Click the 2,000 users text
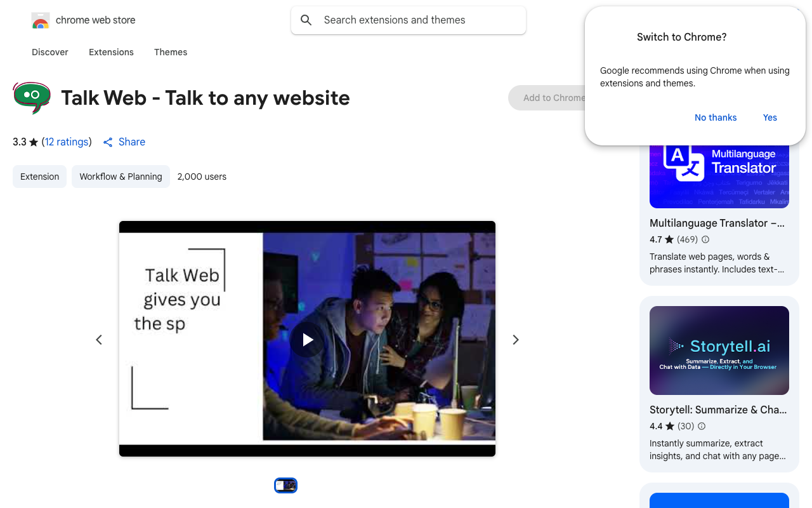The height and width of the screenshot is (508, 812). [202, 177]
